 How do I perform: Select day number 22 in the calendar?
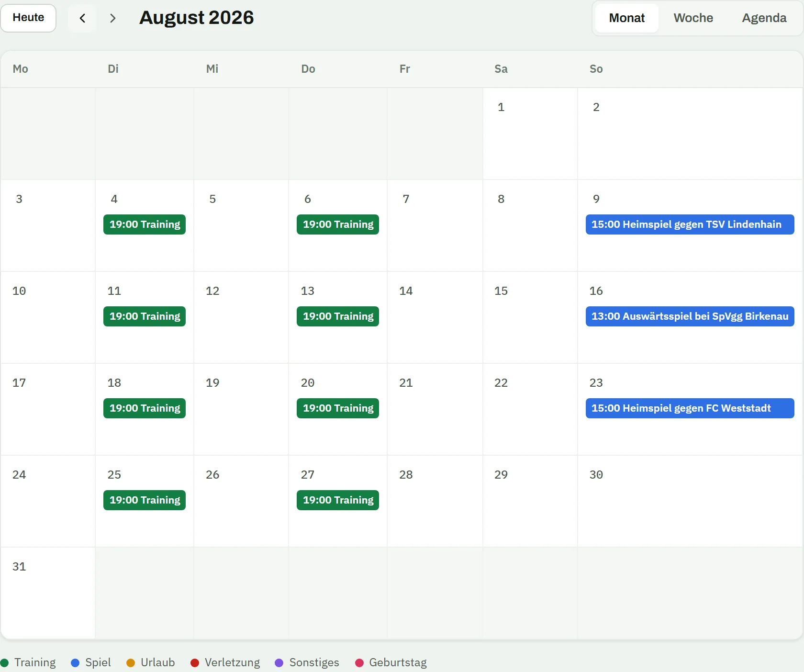click(x=501, y=383)
